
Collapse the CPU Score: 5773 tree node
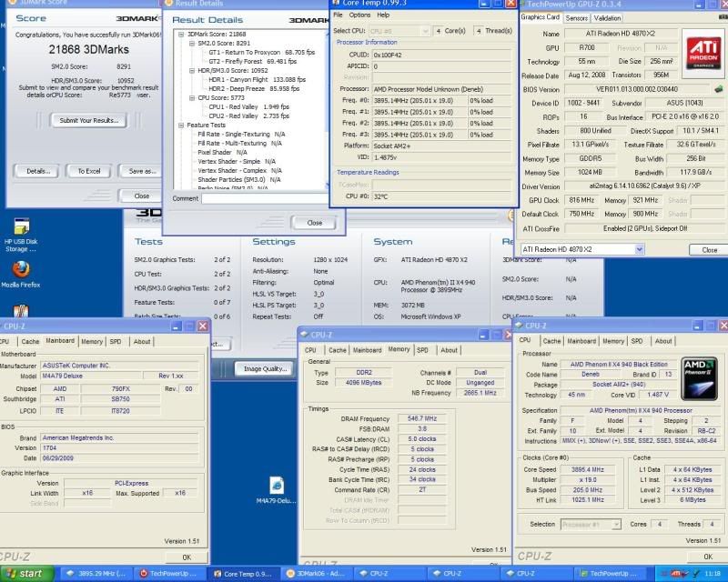click(x=192, y=98)
